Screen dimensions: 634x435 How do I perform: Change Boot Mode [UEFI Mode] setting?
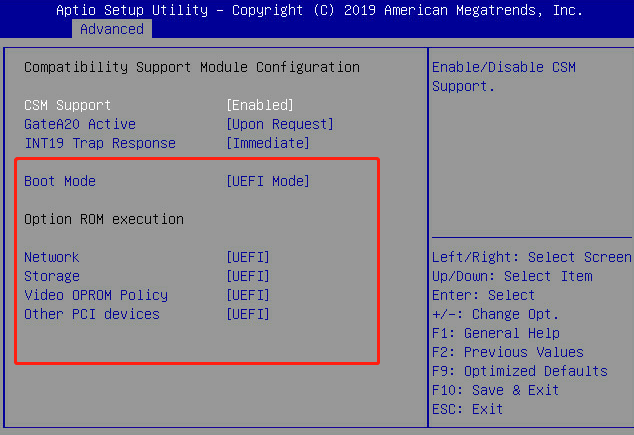268,181
